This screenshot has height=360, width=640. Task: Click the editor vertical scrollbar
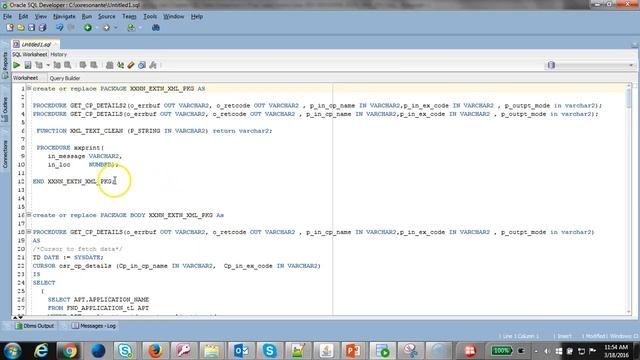(629, 199)
